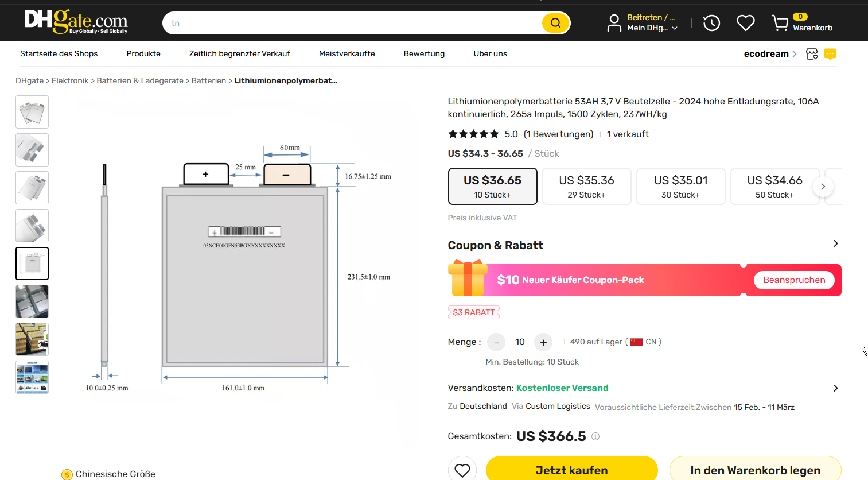This screenshot has width=868, height=480.
Task: Open the Warenkorb shopping cart icon
Action: pos(780,23)
